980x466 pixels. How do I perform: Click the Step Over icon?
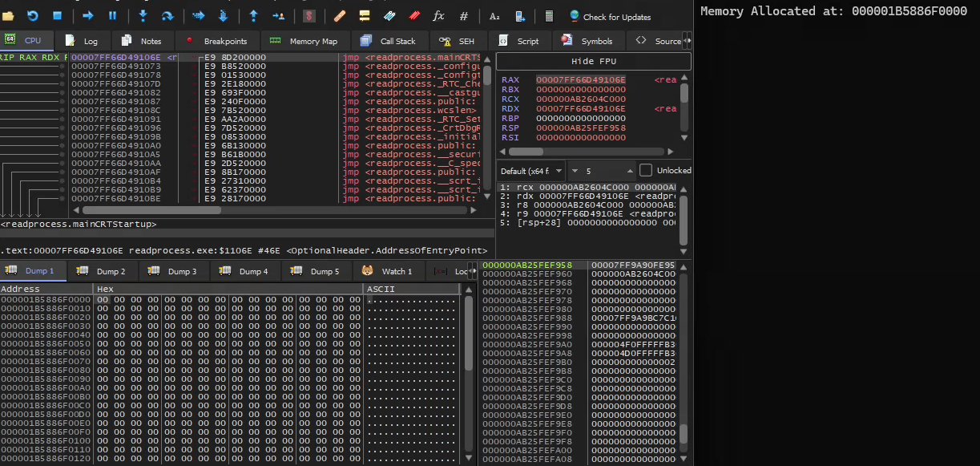pyautogui.click(x=167, y=15)
